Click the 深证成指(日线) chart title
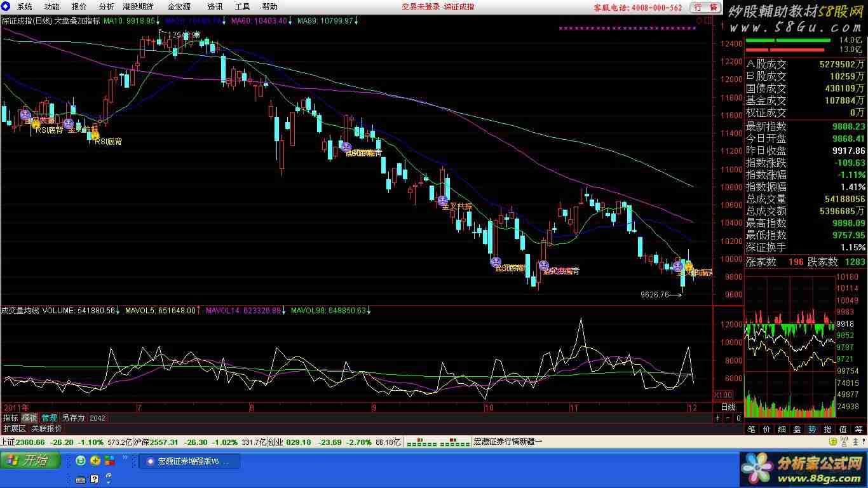 27,21
